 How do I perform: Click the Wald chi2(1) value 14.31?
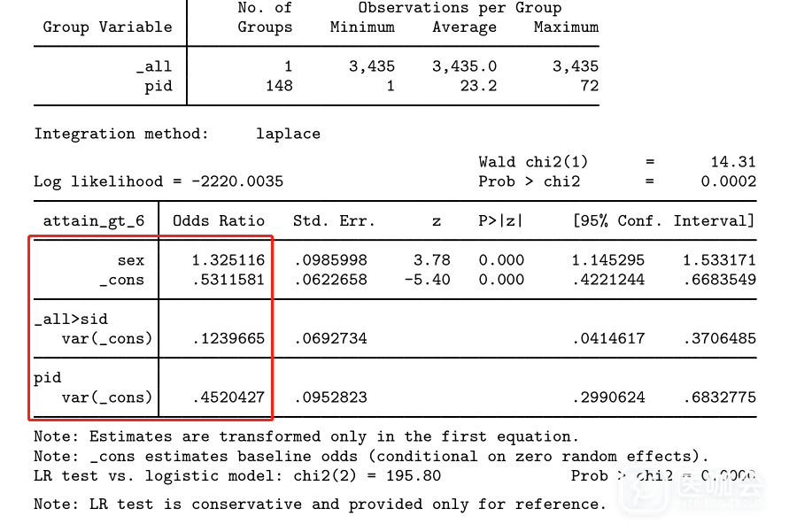[733, 161]
